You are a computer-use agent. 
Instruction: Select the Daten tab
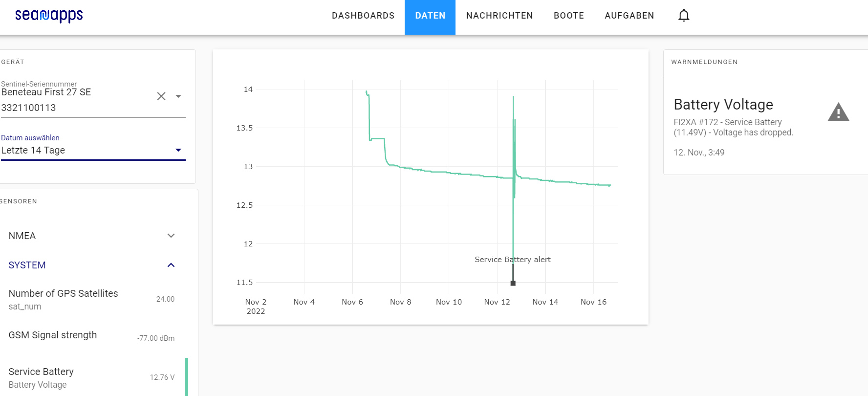pyautogui.click(x=430, y=16)
